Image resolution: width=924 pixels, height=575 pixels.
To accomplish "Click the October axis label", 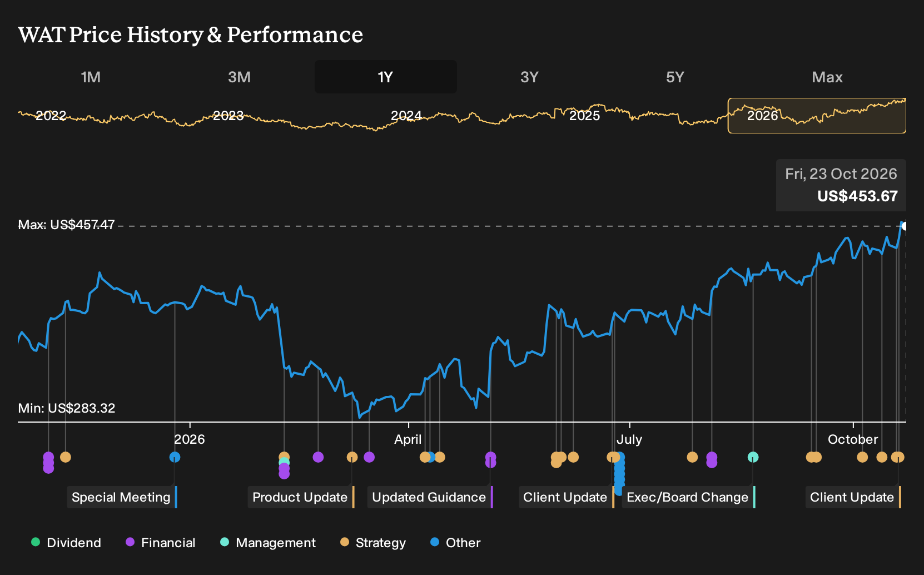I will (x=853, y=439).
